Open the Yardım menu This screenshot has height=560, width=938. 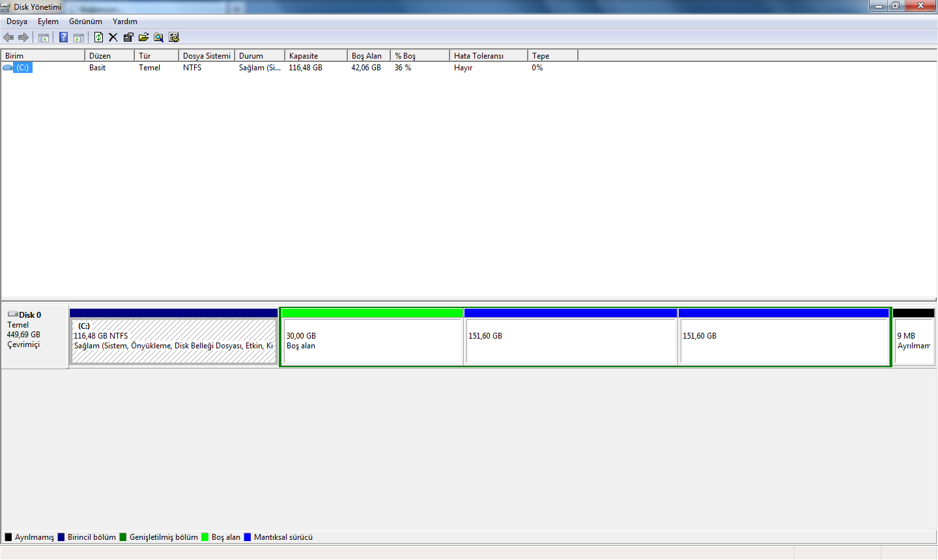tap(125, 21)
